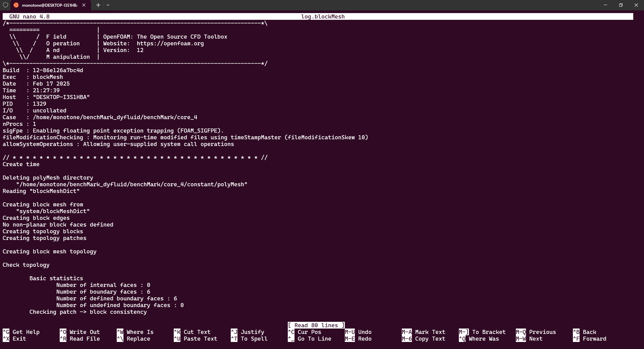
Task: Click the ^R Read File shortcut
Action: point(80,339)
